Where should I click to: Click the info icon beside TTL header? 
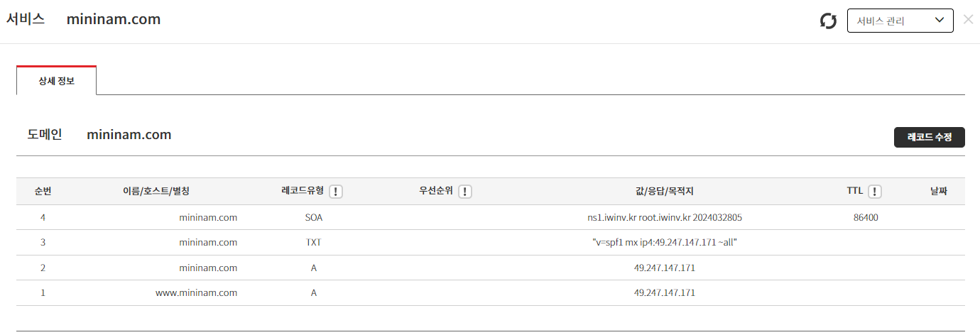875,192
